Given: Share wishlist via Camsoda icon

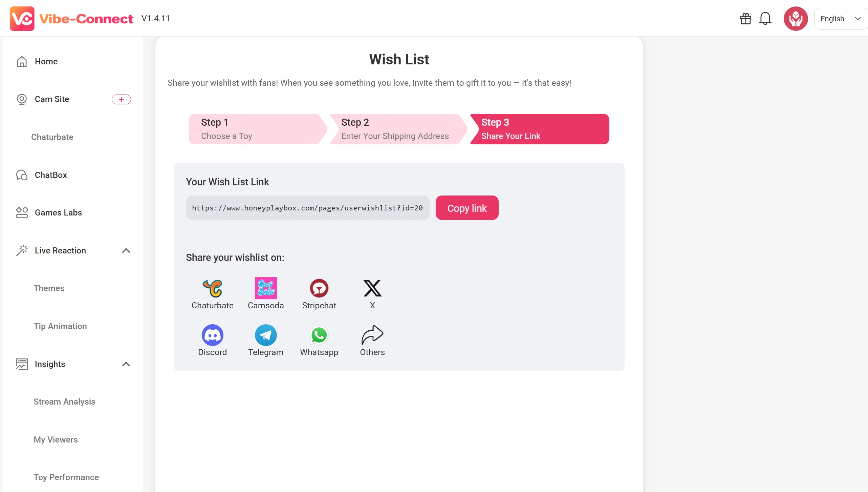Looking at the screenshot, I should point(266,288).
